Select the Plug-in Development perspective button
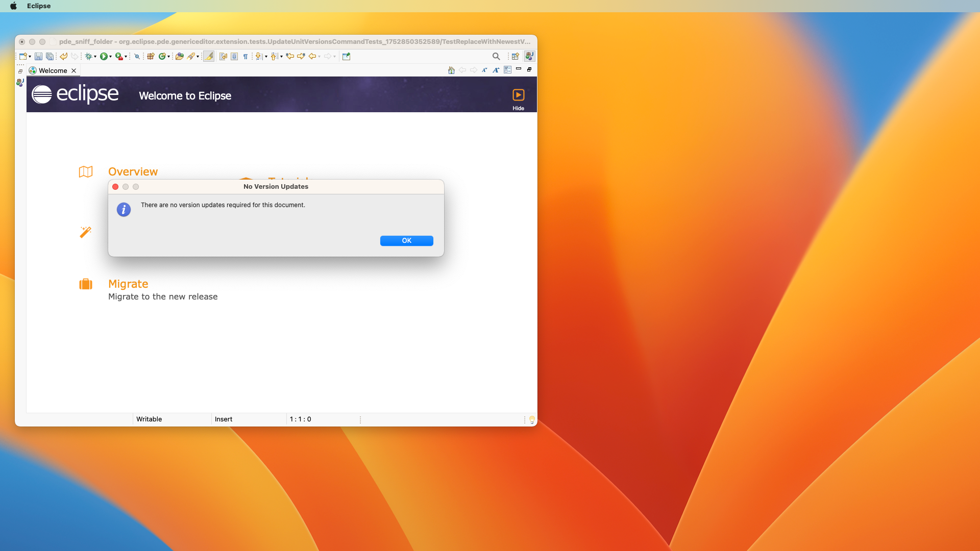The width and height of the screenshot is (980, 551). click(530, 57)
